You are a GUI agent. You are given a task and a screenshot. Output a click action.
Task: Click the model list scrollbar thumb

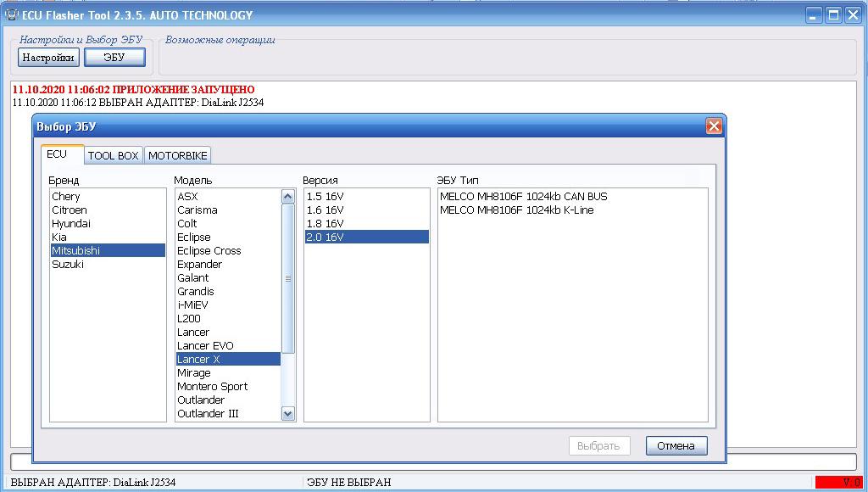click(x=288, y=279)
